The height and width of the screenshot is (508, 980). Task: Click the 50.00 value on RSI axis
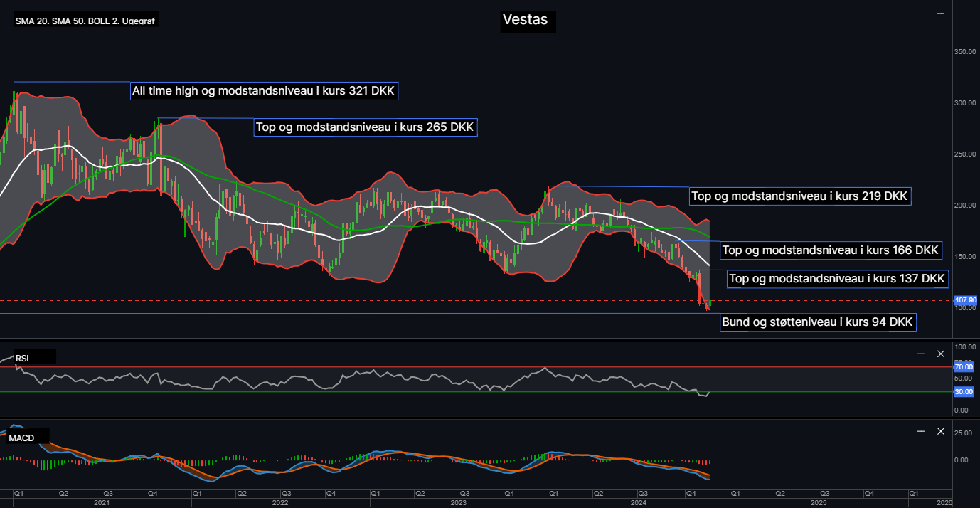[x=963, y=379]
